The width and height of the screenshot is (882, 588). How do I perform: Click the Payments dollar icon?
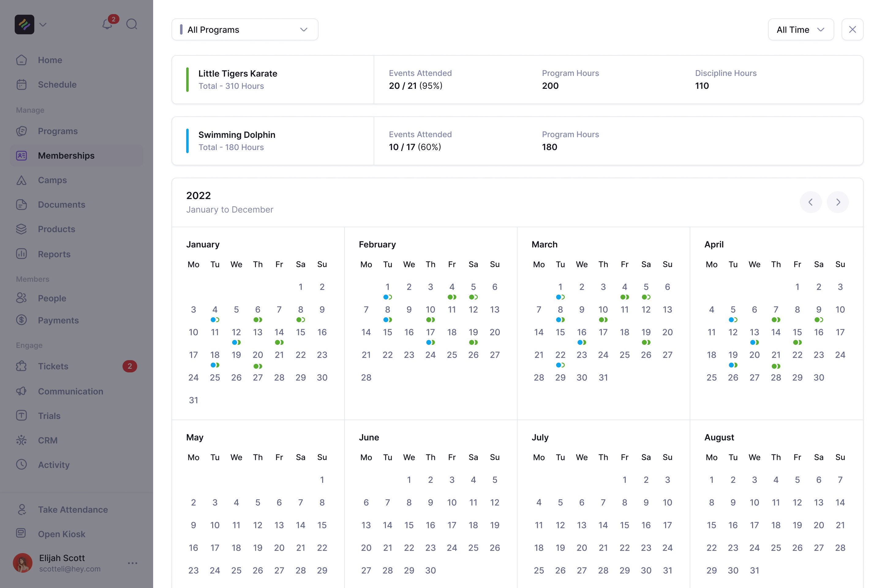click(x=21, y=320)
